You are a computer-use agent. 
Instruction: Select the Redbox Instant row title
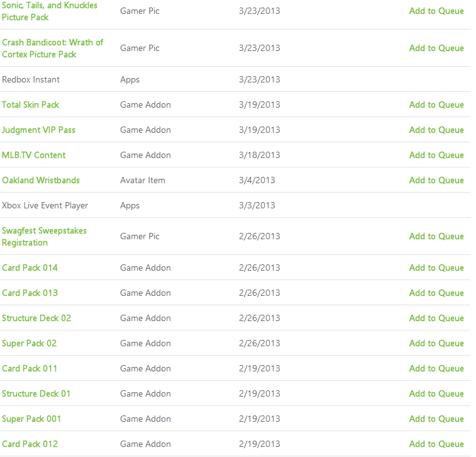tap(31, 79)
